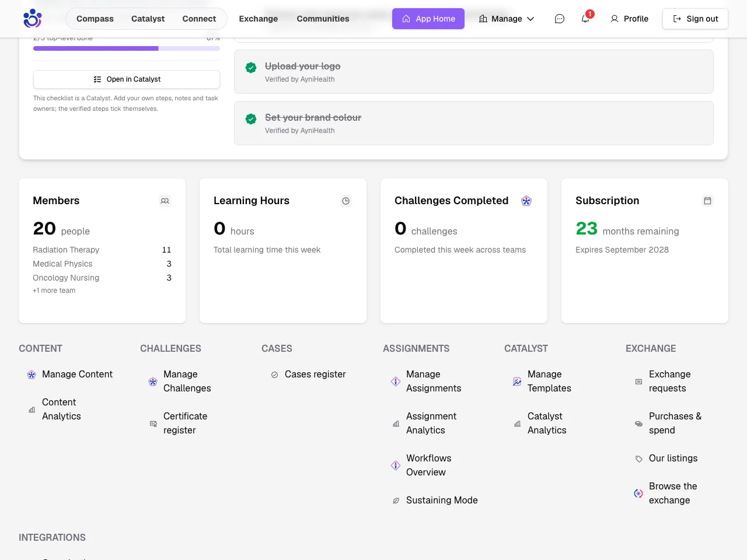Click the Manage Assignments diamond icon
The height and width of the screenshot is (560, 747).
[x=396, y=381]
